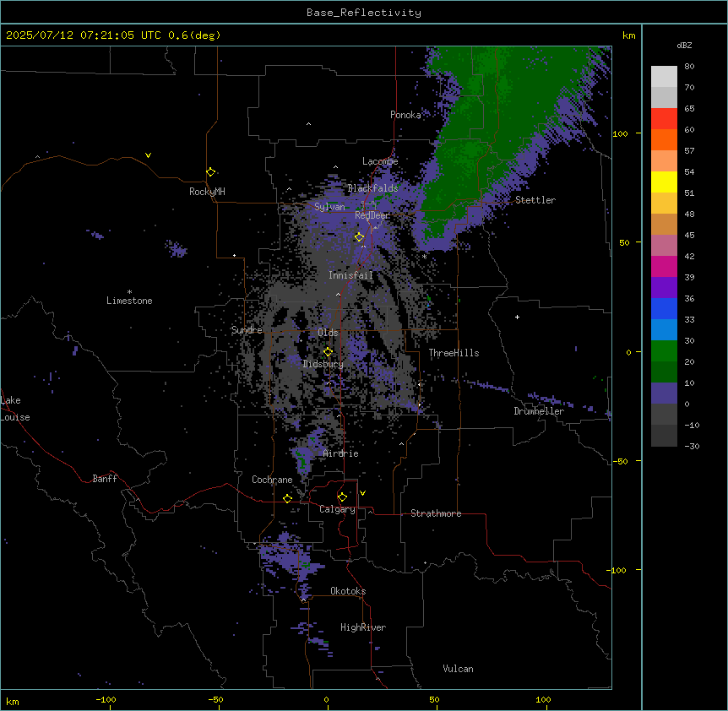
Task: Click the Airdrie city label
Action: 341,453
